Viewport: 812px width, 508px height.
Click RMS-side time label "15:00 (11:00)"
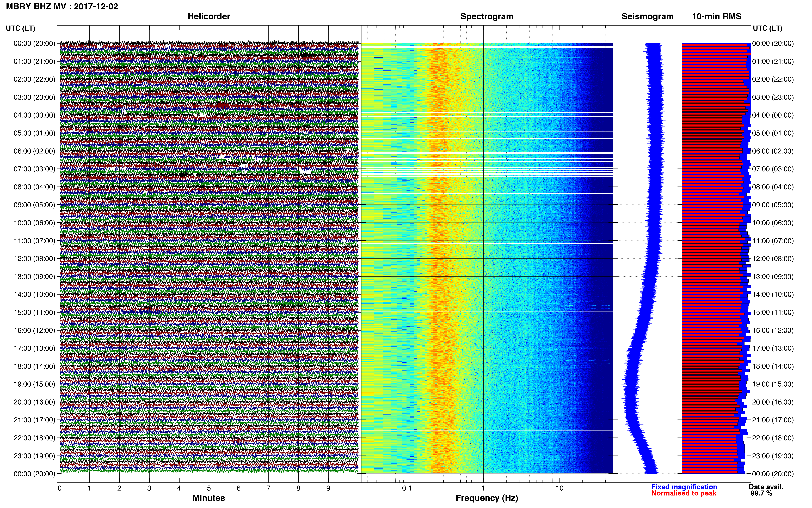coord(773,312)
